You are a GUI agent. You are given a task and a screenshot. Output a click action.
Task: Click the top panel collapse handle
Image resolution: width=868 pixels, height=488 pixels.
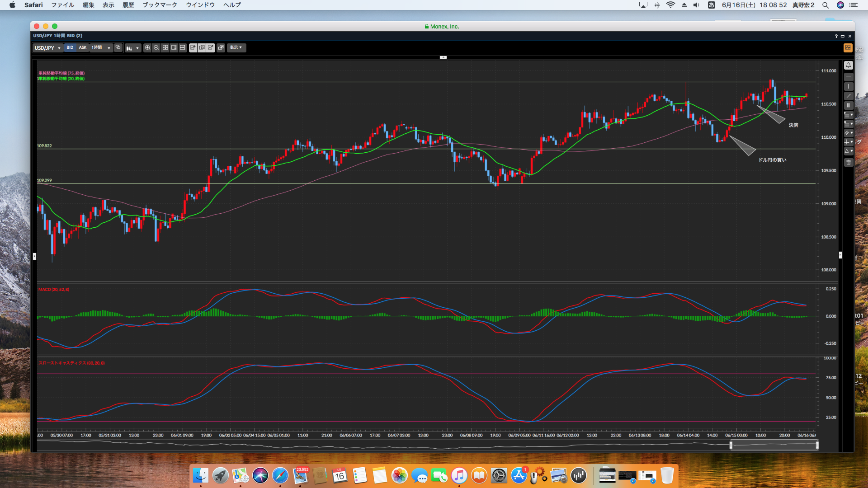(x=443, y=57)
